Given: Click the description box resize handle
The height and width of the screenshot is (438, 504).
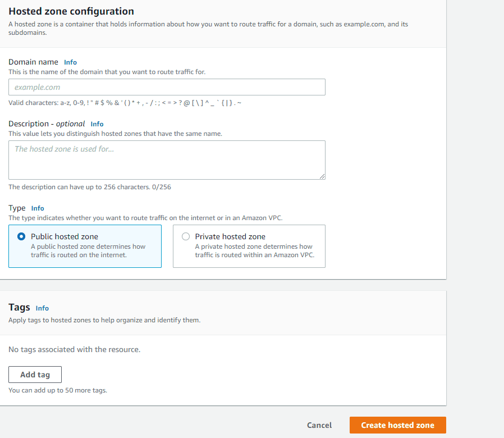Looking at the screenshot, I should (x=322, y=176).
